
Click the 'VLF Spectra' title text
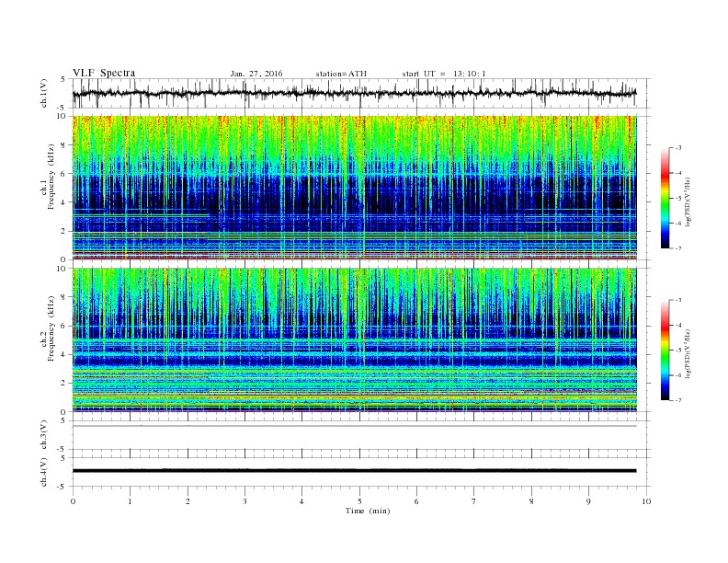[x=104, y=73]
